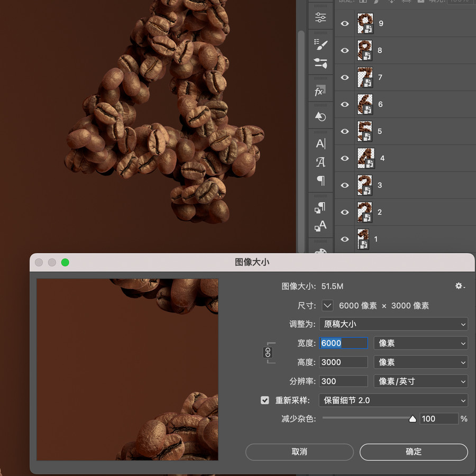This screenshot has height=476, width=476.
Task: Click the 分辨率 input field
Action: (x=344, y=381)
